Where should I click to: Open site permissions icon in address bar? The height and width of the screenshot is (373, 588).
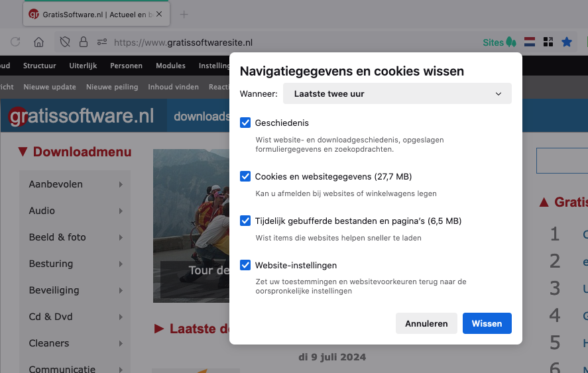pyautogui.click(x=102, y=42)
